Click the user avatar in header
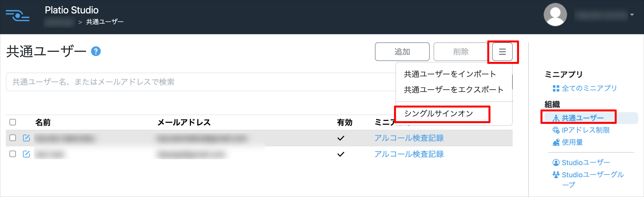 tap(555, 14)
